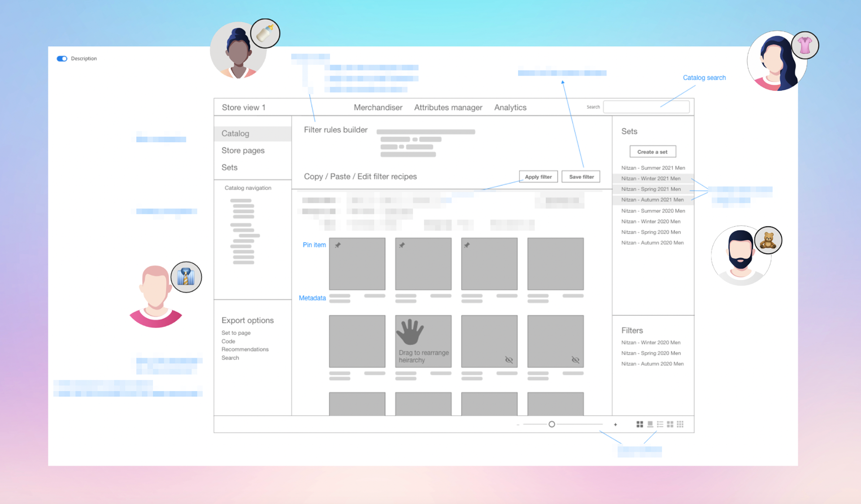Screen dimensions: 861x504
Task: Toggle hidden-eye icon on fourth tile of second row
Action: (x=575, y=360)
